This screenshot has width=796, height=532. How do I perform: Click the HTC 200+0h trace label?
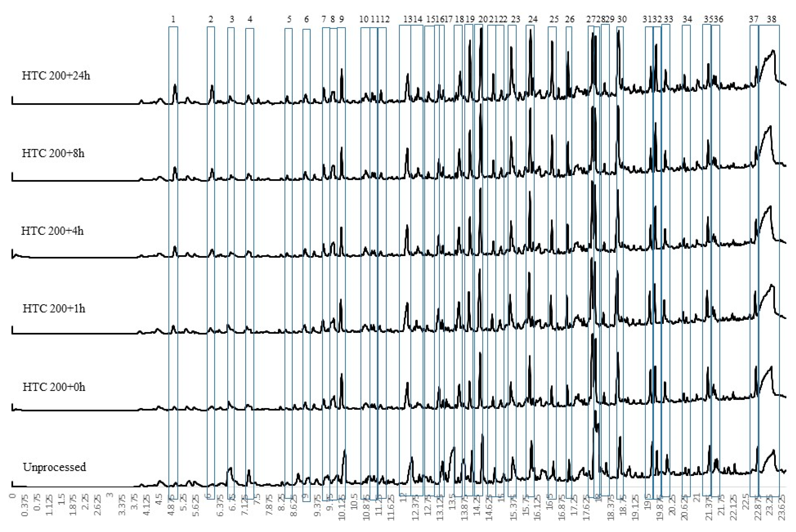tap(54, 387)
